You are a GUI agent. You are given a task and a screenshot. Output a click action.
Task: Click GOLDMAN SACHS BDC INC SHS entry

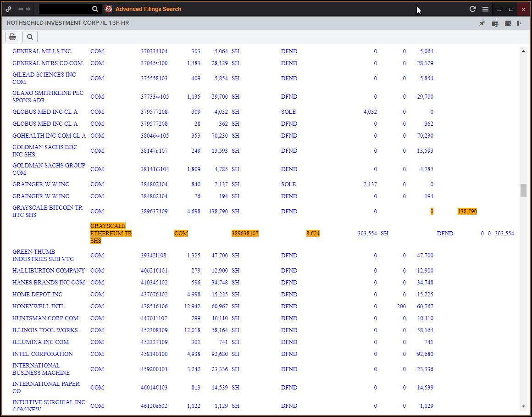[x=45, y=150]
